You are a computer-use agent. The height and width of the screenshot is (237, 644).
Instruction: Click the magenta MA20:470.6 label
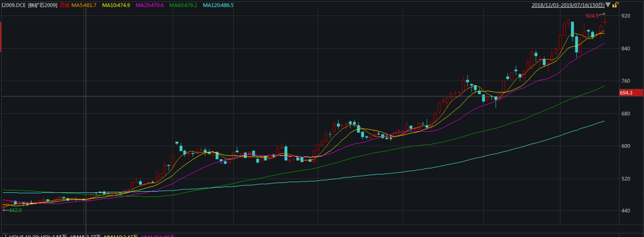pos(149,5)
